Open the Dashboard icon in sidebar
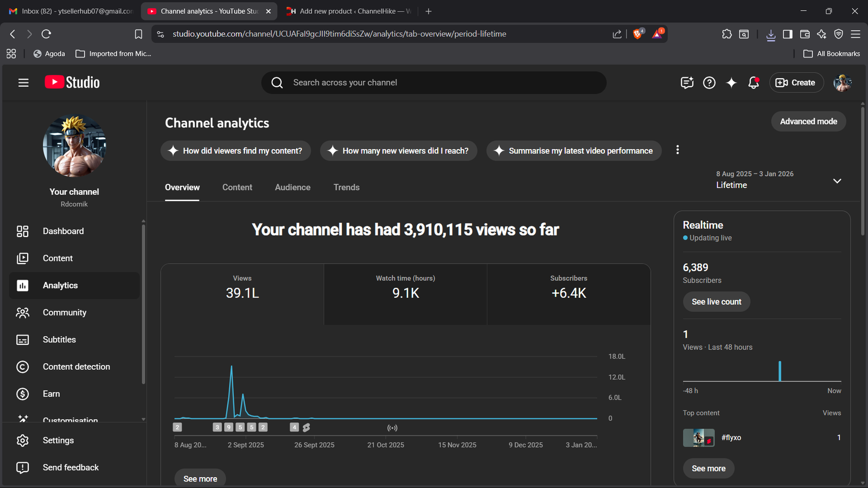Viewport: 868px width, 488px height. [22, 231]
